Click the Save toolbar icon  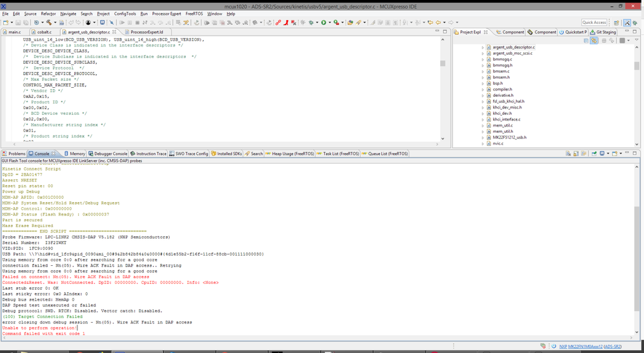coord(19,23)
